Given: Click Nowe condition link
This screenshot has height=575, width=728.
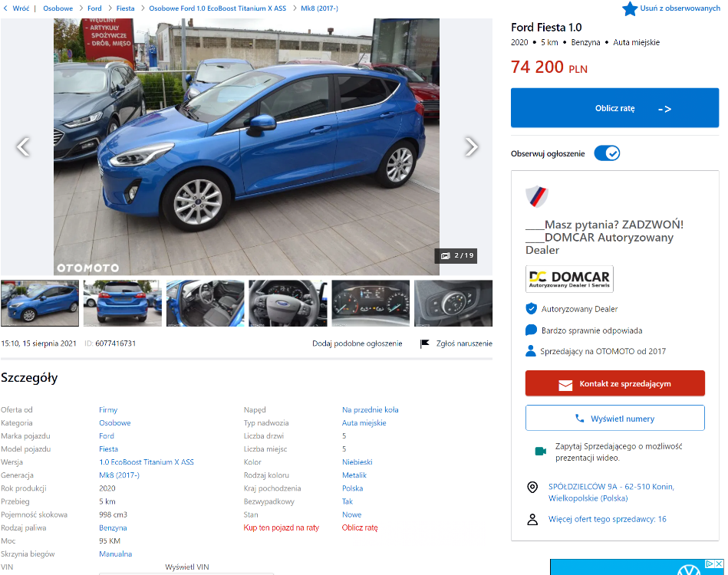Looking at the screenshot, I should [351, 514].
